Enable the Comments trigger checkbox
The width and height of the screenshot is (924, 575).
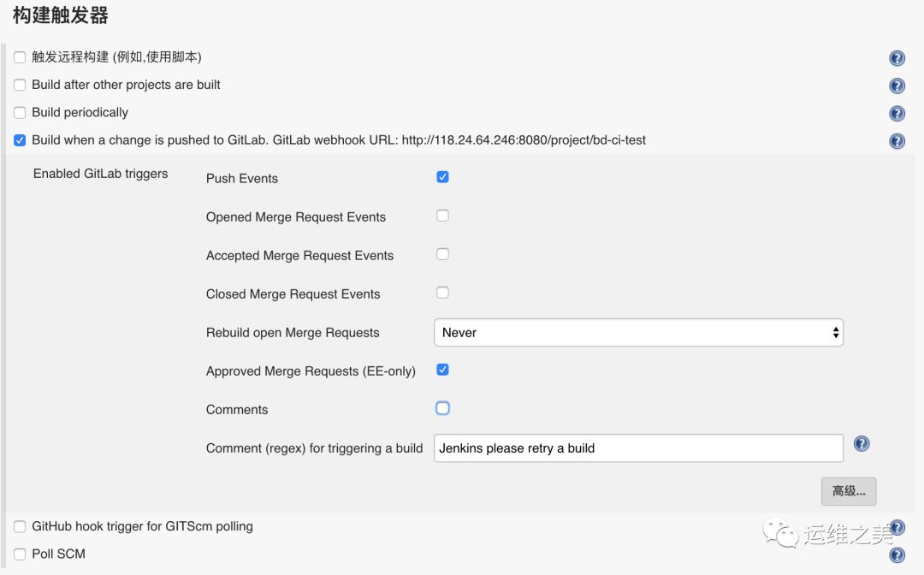442,408
